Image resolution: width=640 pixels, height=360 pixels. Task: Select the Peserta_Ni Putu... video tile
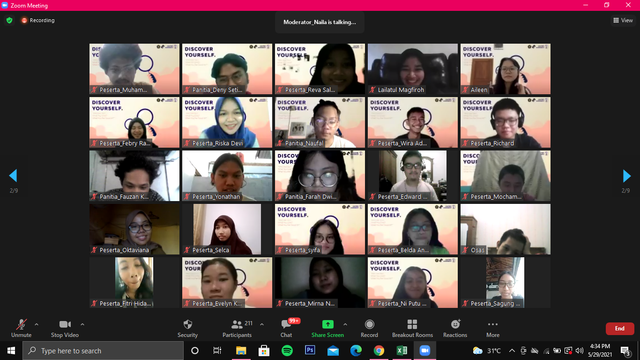point(413,282)
